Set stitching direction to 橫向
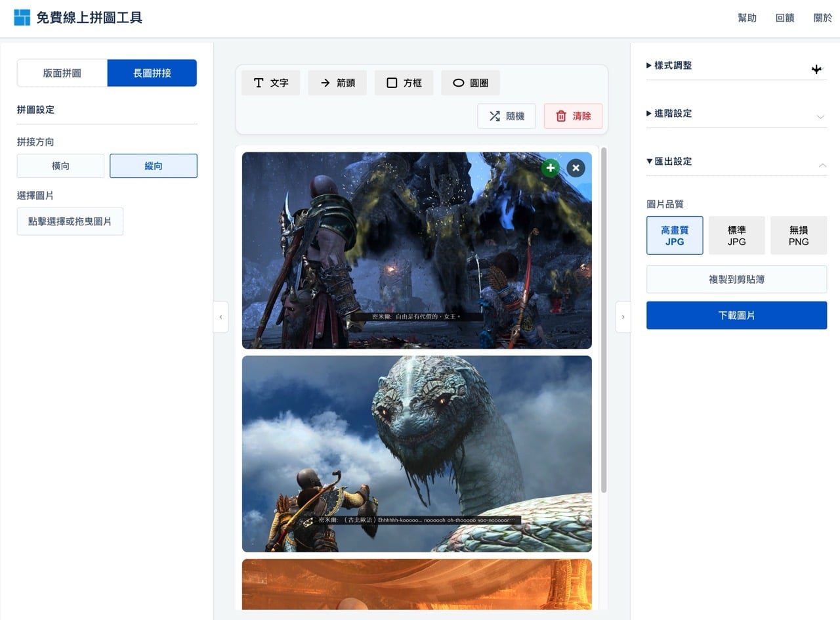 click(x=60, y=166)
